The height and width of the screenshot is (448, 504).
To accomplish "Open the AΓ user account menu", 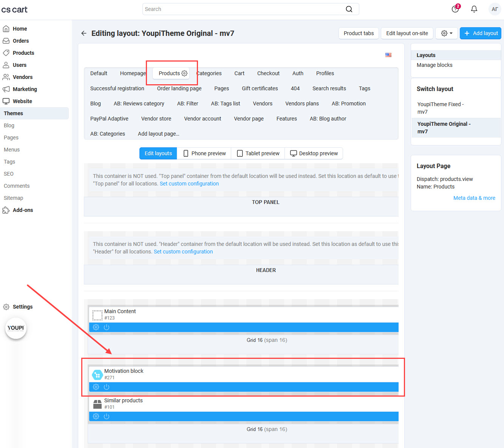I will pyautogui.click(x=494, y=9).
